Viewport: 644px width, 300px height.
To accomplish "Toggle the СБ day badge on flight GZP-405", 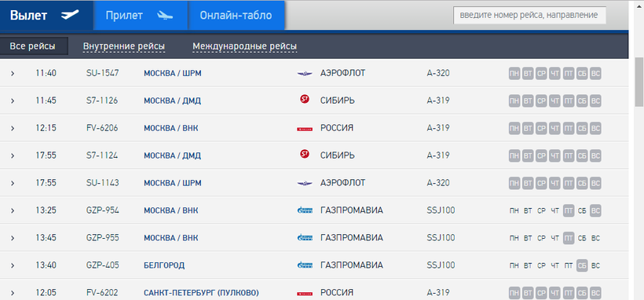I will tap(582, 265).
